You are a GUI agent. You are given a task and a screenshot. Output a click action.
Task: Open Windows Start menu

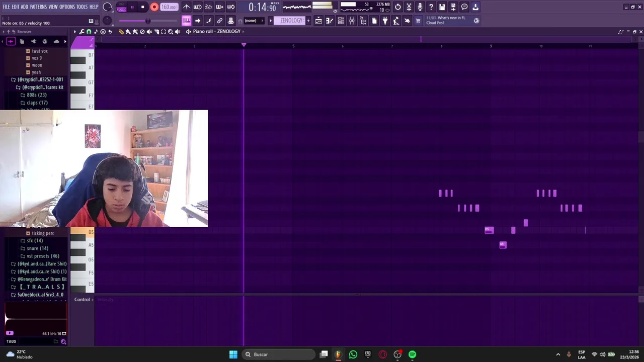click(x=233, y=354)
